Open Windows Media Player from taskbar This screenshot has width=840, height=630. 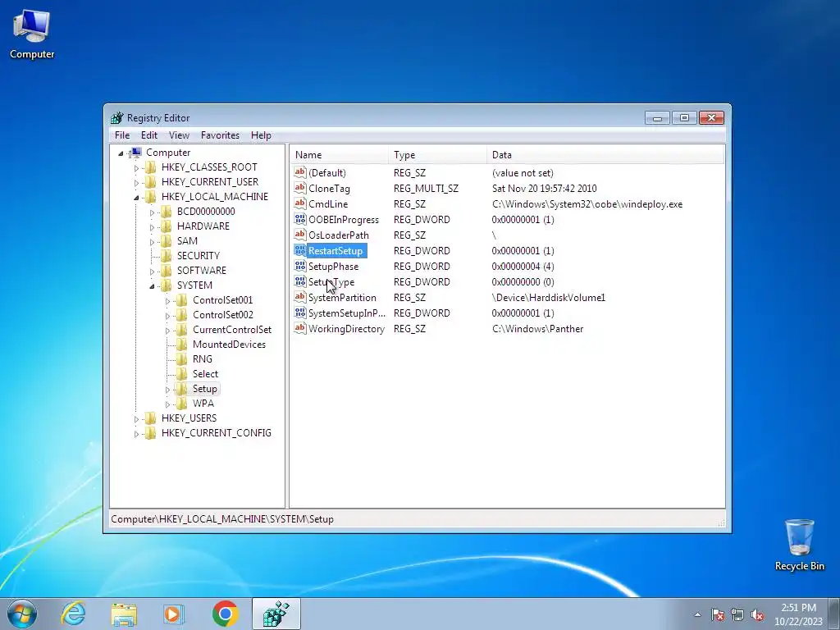click(x=174, y=614)
